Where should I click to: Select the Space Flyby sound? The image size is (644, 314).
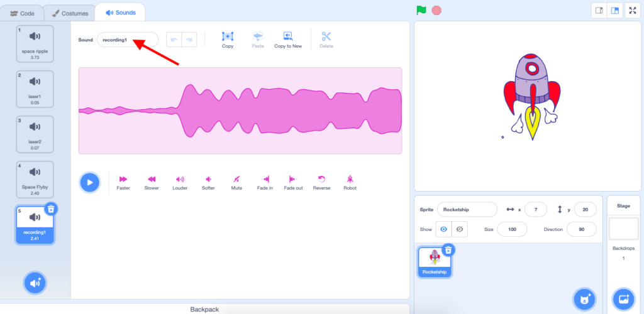pos(35,179)
